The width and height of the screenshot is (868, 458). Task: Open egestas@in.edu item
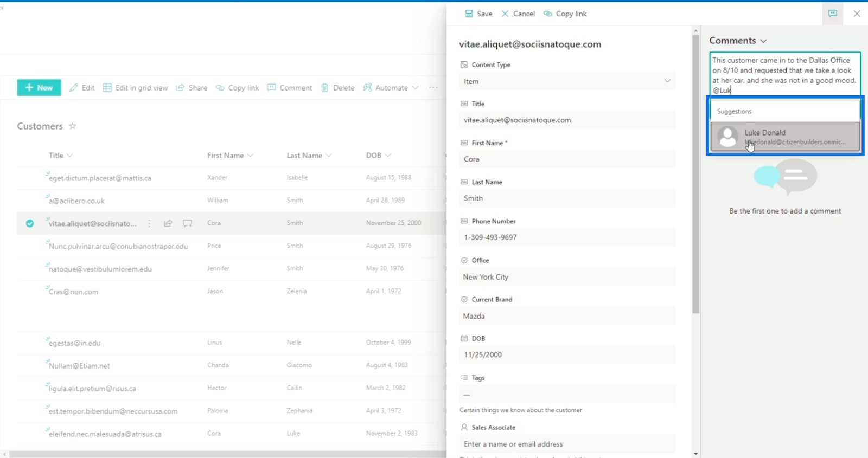pyautogui.click(x=74, y=344)
